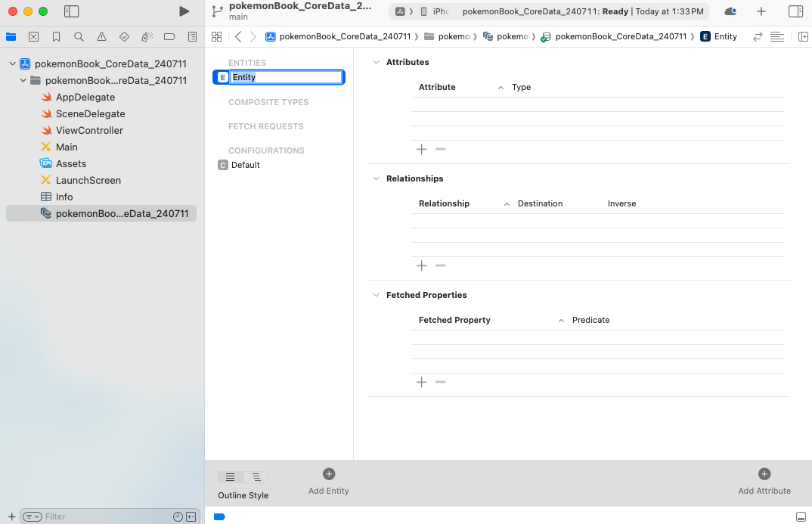
Task: Click Add Attribute button
Action: [x=764, y=482]
